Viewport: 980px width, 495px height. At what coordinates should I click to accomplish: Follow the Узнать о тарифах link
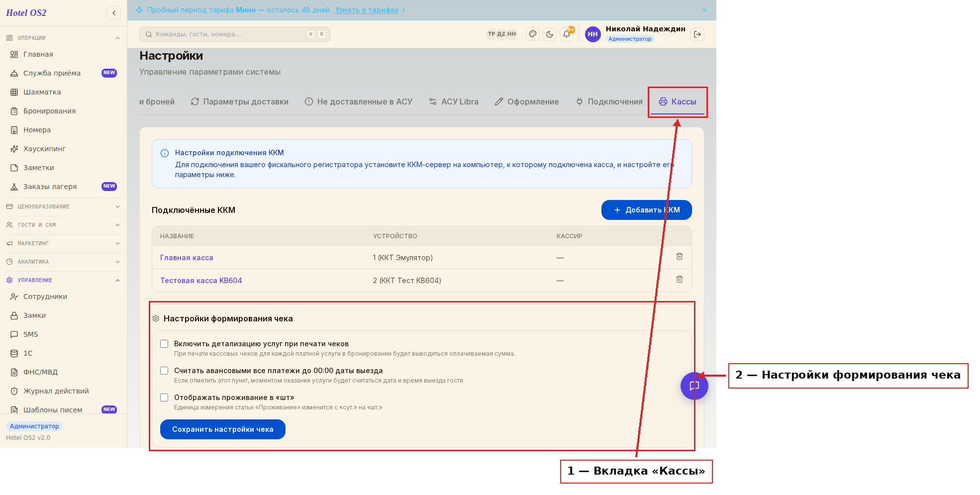click(367, 10)
